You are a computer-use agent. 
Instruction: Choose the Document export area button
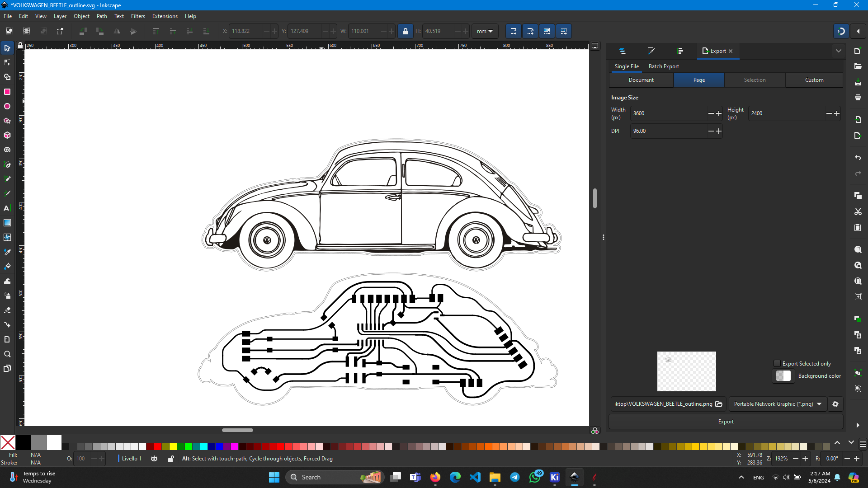point(641,80)
